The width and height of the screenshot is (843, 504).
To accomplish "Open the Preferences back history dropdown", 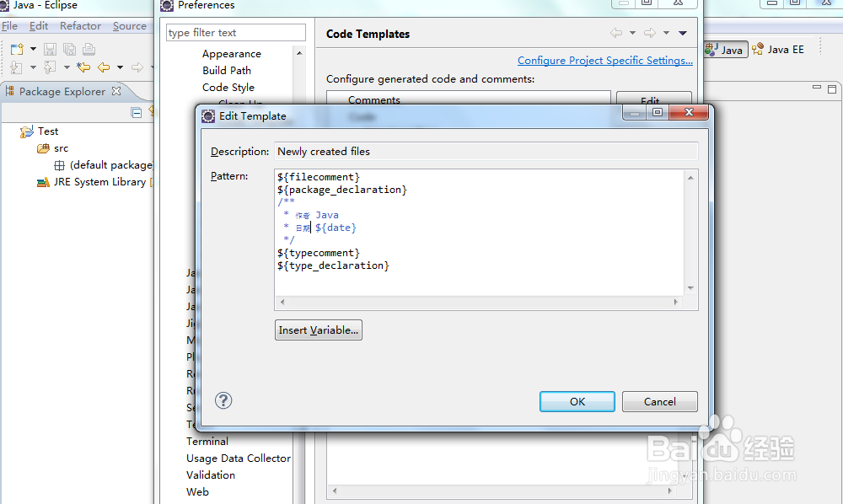I will [x=633, y=33].
